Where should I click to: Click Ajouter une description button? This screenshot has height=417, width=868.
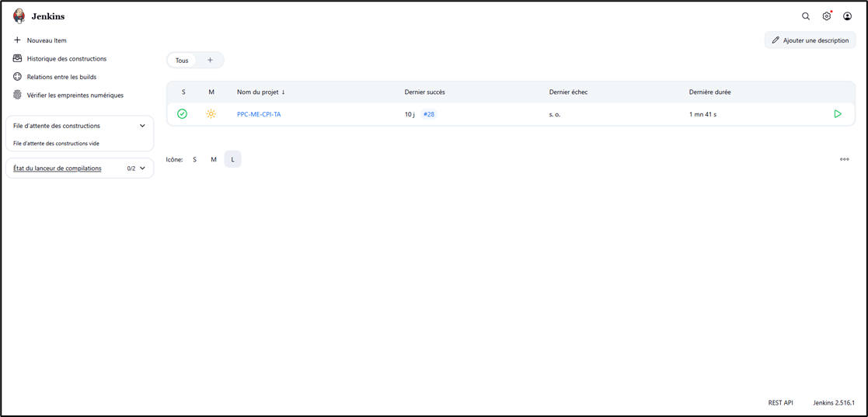810,40
